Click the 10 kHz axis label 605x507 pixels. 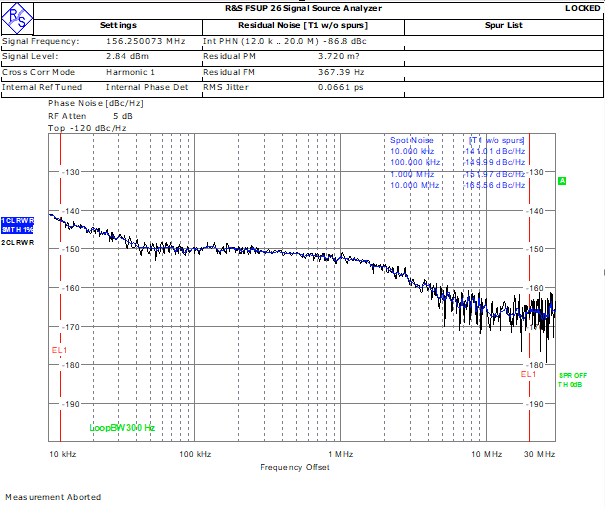(x=63, y=454)
